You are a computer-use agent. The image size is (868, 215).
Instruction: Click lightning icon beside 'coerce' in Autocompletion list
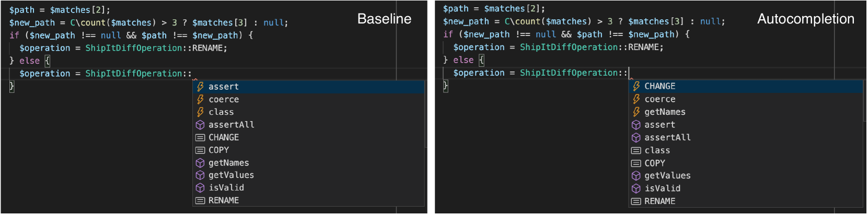point(636,99)
